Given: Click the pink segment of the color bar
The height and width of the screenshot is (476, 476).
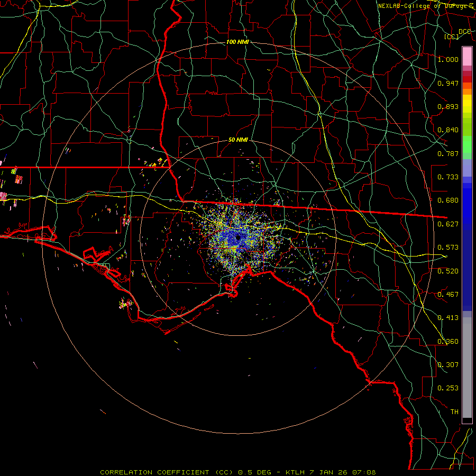Looking at the screenshot, I should 467,57.
